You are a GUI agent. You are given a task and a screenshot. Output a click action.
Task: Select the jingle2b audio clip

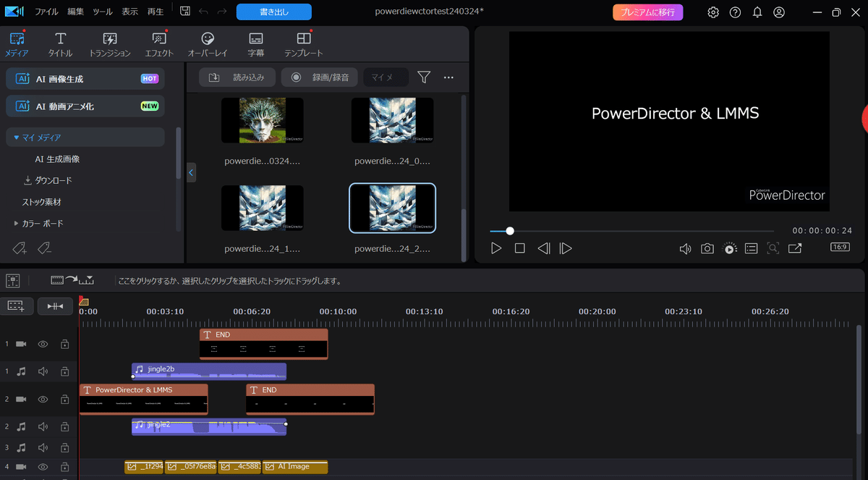209,371
